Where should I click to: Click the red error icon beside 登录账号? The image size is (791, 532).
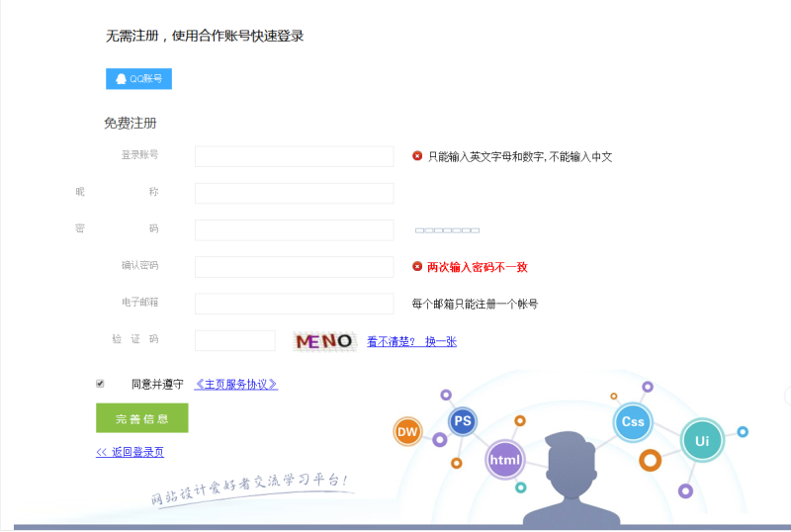click(417, 156)
